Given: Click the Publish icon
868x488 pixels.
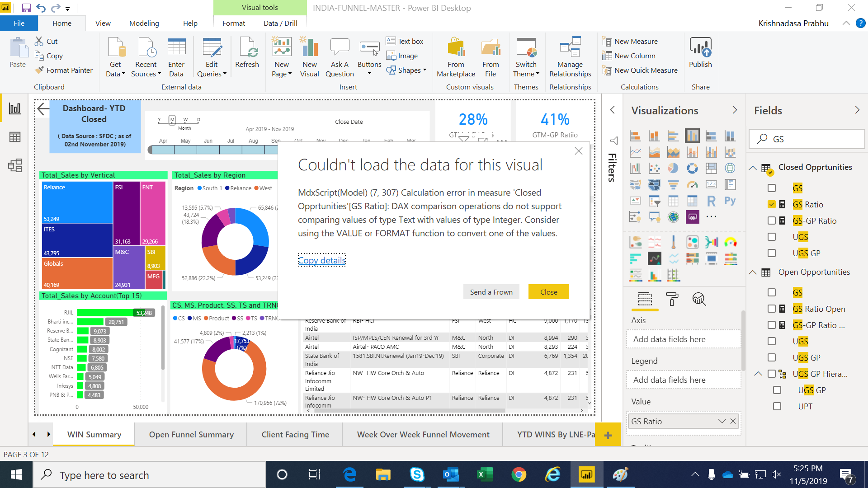Looking at the screenshot, I should point(700,53).
